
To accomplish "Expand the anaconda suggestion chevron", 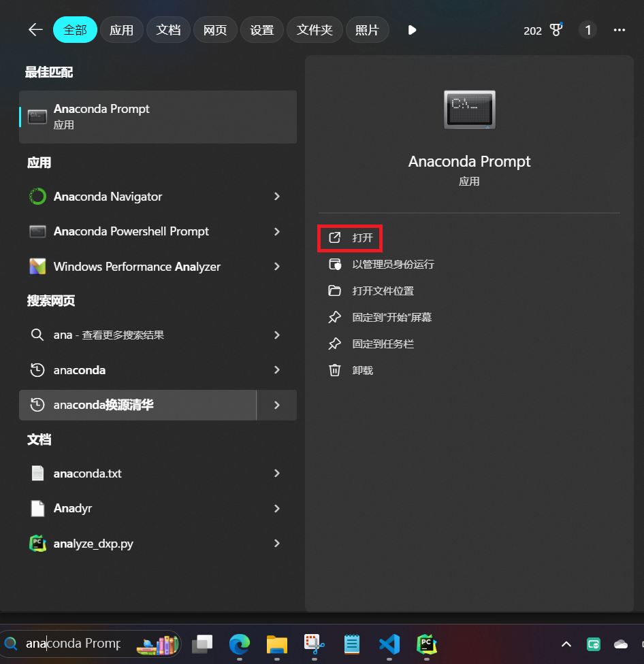I will click(276, 369).
